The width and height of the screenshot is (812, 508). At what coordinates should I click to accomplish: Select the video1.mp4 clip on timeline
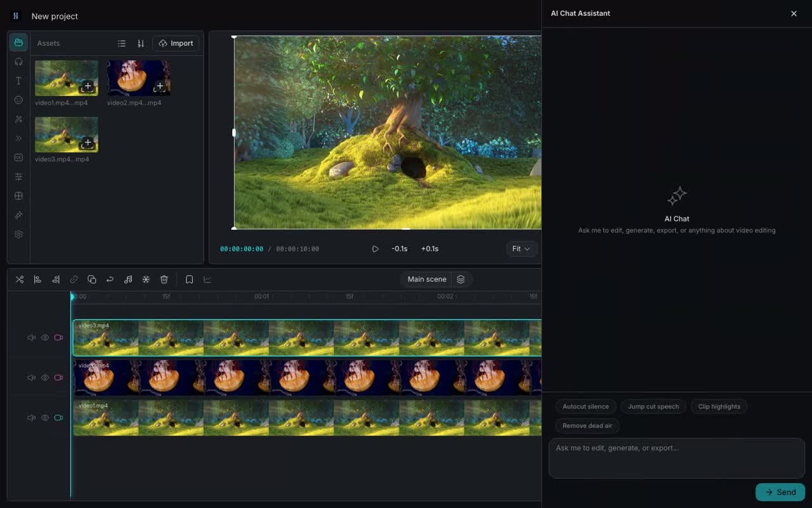(307, 418)
